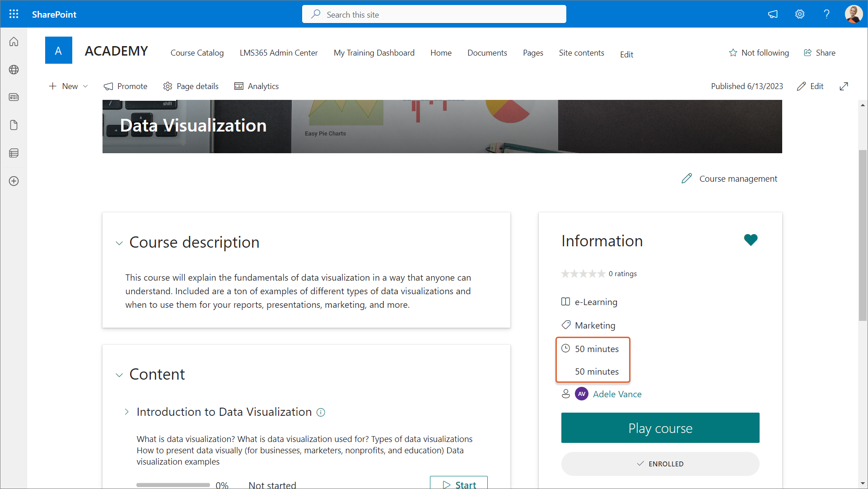Expand Introduction to Data Visualization item
This screenshot has width=868, height=489.
[x=127, y=412]
